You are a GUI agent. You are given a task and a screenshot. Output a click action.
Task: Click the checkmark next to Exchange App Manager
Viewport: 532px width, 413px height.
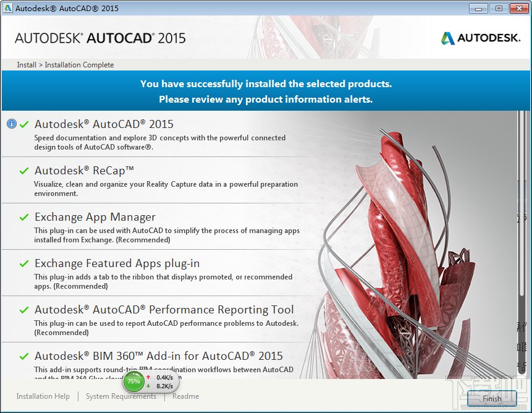[23, 216]
